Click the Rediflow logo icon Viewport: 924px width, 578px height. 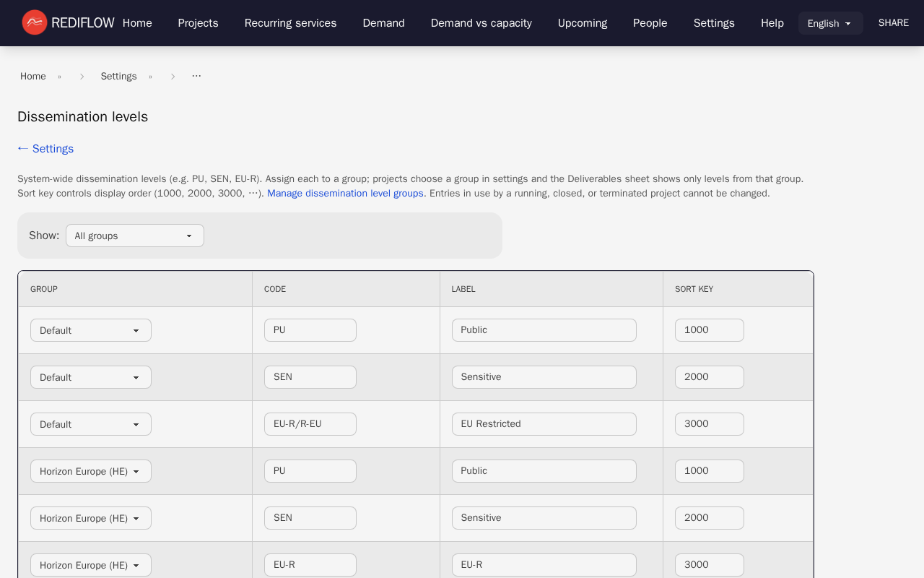pyautogui.click(x=34, y=22)
